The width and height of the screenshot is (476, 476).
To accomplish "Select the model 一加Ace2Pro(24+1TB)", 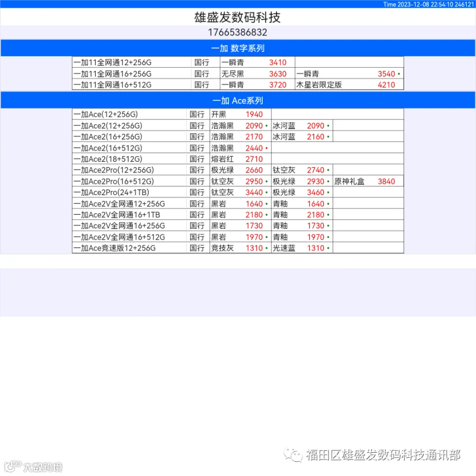I will click(112, 192).
